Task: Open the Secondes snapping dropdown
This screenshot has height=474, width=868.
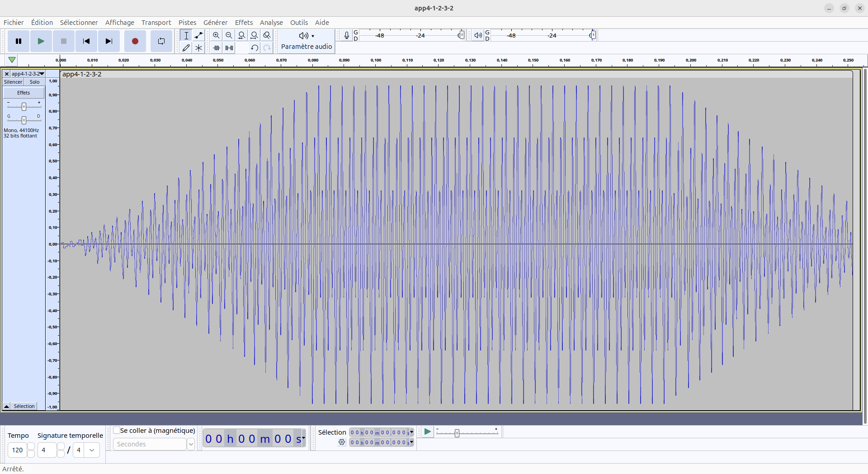Action: tap(190, 444)
